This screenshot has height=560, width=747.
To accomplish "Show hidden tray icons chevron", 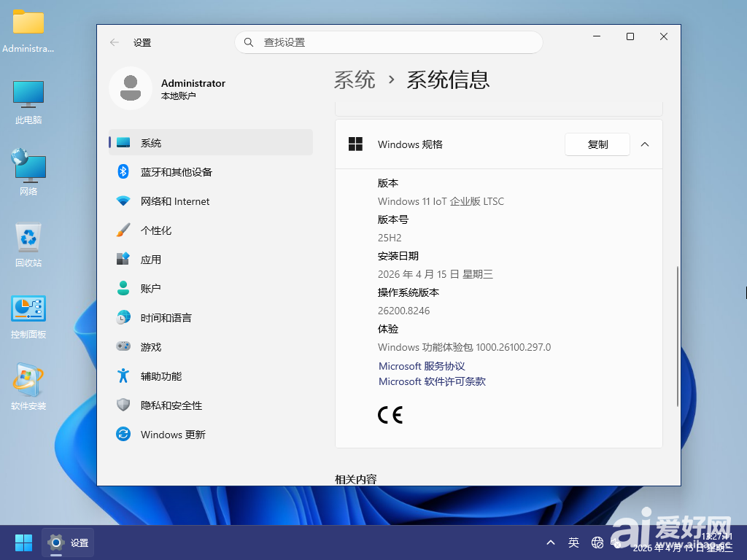I will [551, 542].
